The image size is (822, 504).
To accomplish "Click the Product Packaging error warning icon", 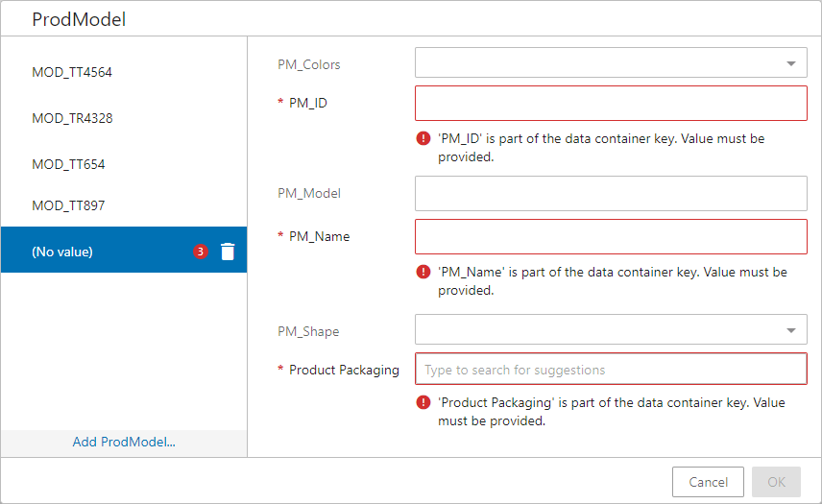I will click(x=423, y=402).
